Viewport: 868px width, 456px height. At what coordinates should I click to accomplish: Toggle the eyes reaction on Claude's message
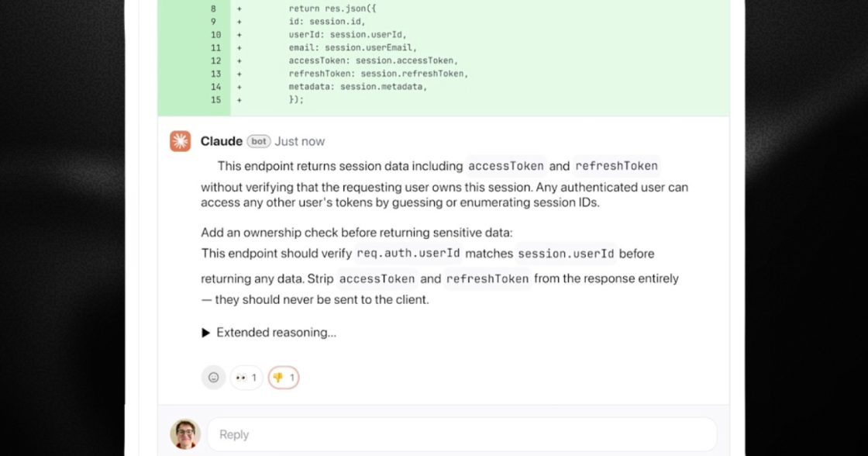click(x=246, y=378)
